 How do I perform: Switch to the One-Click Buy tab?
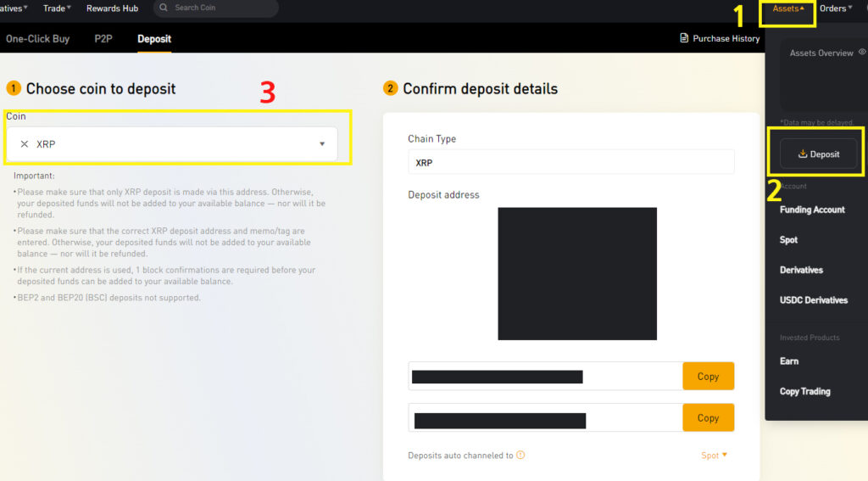37,39
